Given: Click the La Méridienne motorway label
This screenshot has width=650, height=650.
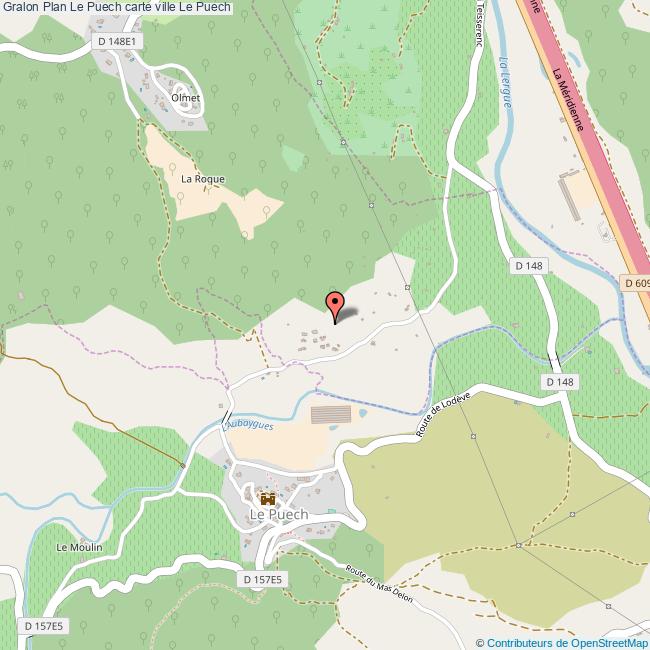Looking at the screenshot, I should click(x=568, y=99).
